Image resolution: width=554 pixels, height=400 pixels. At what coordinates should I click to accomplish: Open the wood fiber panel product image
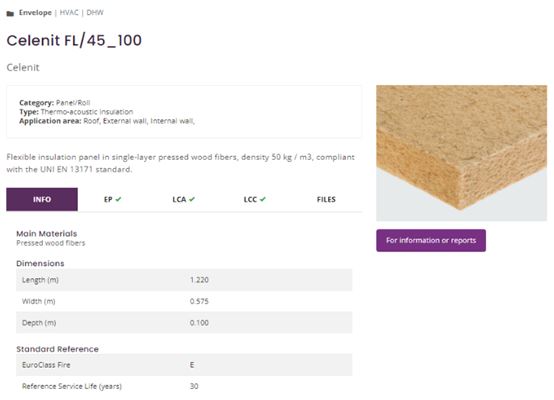(461, 153)
